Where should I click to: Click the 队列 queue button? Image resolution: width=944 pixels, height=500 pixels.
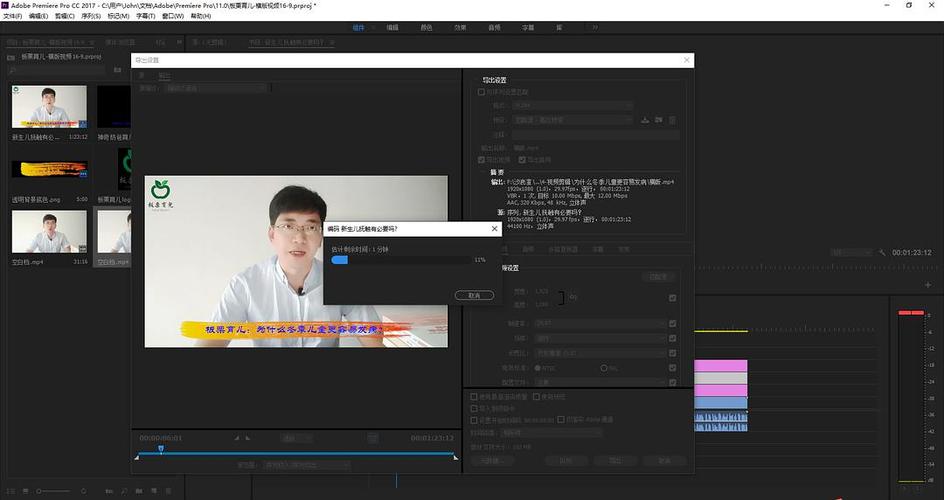[566, 461]
